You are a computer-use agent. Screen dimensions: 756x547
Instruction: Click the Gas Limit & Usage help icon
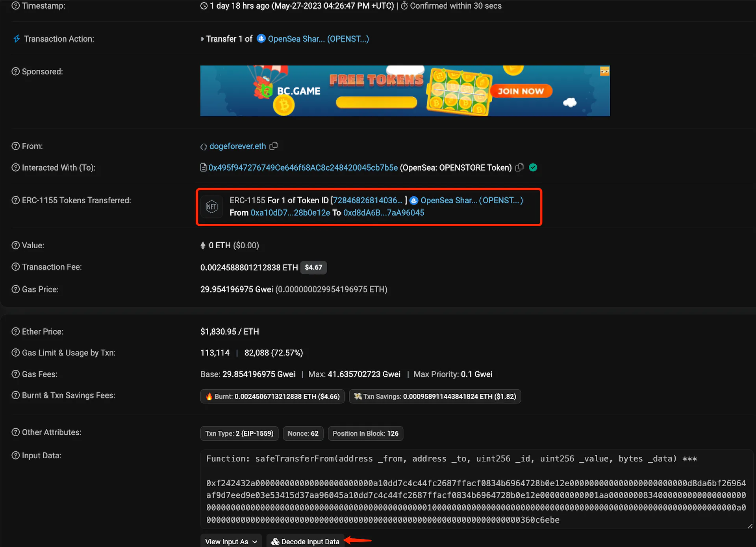tap(15, 353)
